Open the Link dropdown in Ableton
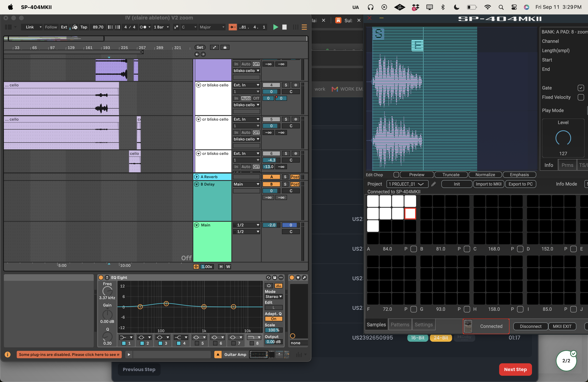This screenshot has height=382, width=588. tap(32, 27)
